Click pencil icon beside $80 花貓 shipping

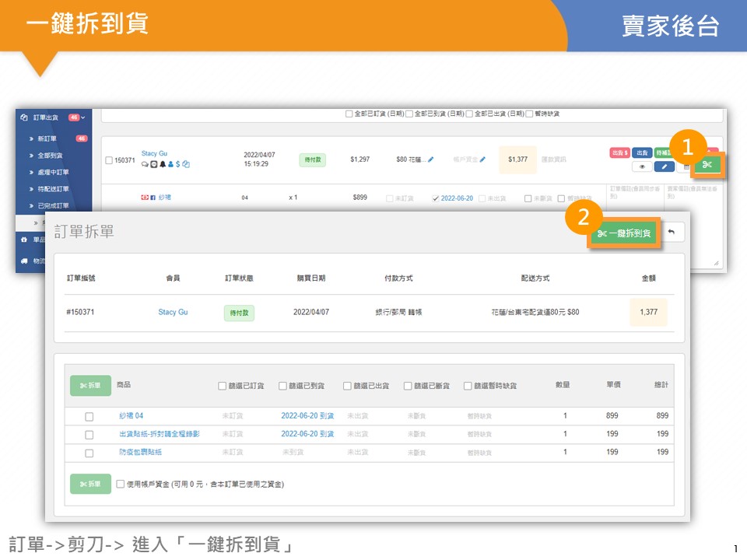[x=430, y=159]
